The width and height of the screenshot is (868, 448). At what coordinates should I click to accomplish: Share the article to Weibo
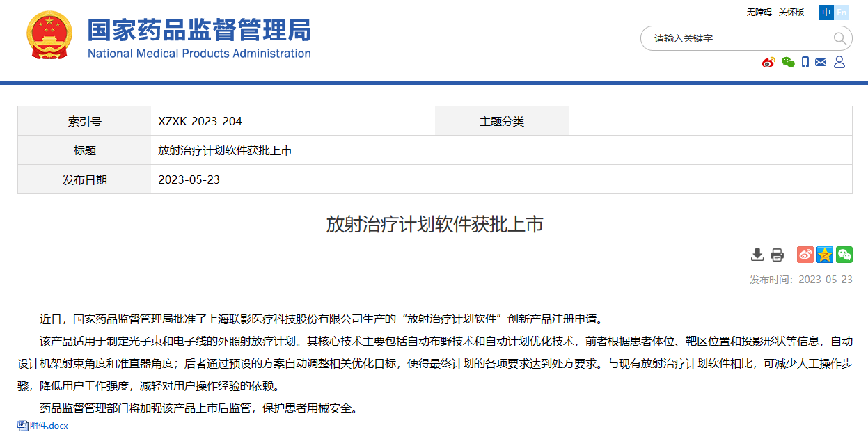pyautogui.click(x=805, y=255)
